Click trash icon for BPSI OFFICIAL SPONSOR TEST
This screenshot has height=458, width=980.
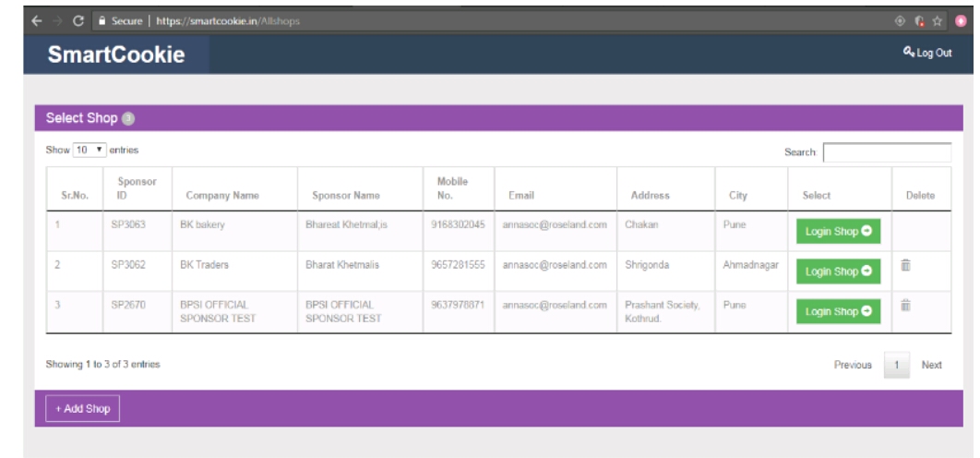905,306
